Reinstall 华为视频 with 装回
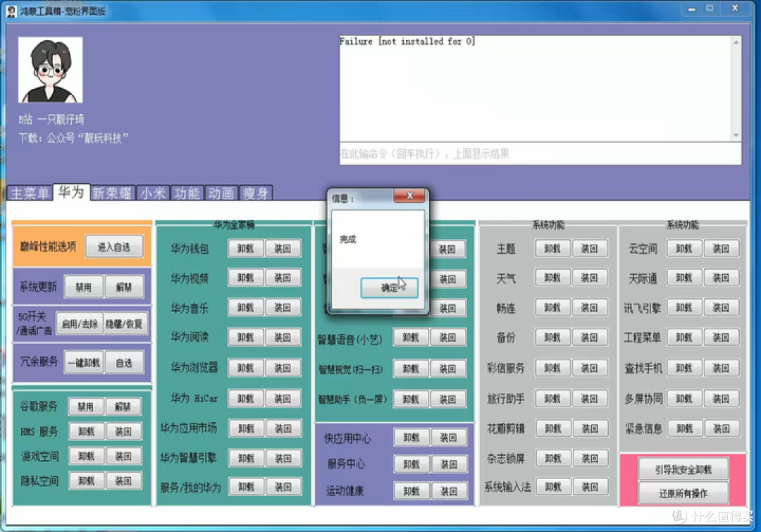Image resolution: width=761 pixels, height=532 pixels. tap(283, 278)
